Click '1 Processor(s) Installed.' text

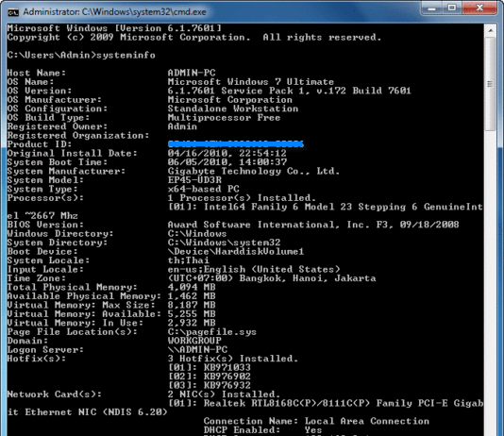click(242, 198)
